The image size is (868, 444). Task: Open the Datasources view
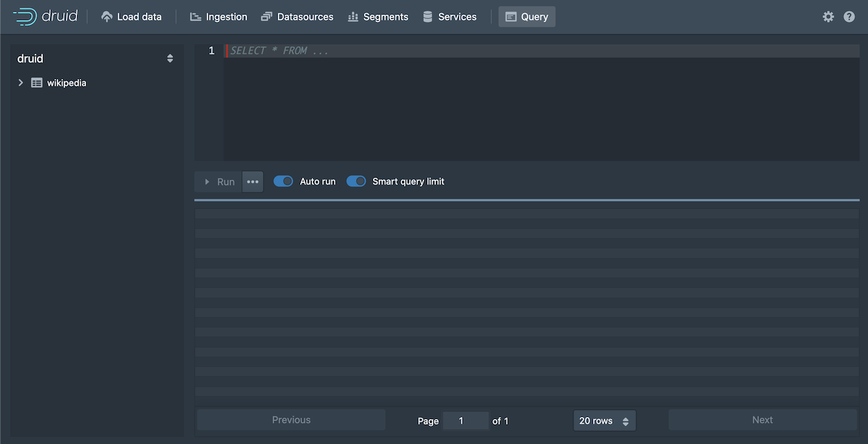click(x=297, y=17)
